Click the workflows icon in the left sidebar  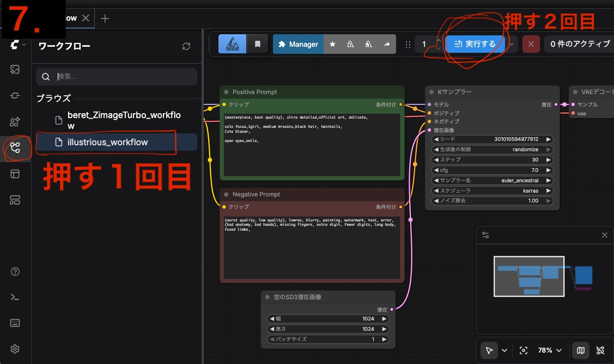pyautogui.click(x=15, y=147)
